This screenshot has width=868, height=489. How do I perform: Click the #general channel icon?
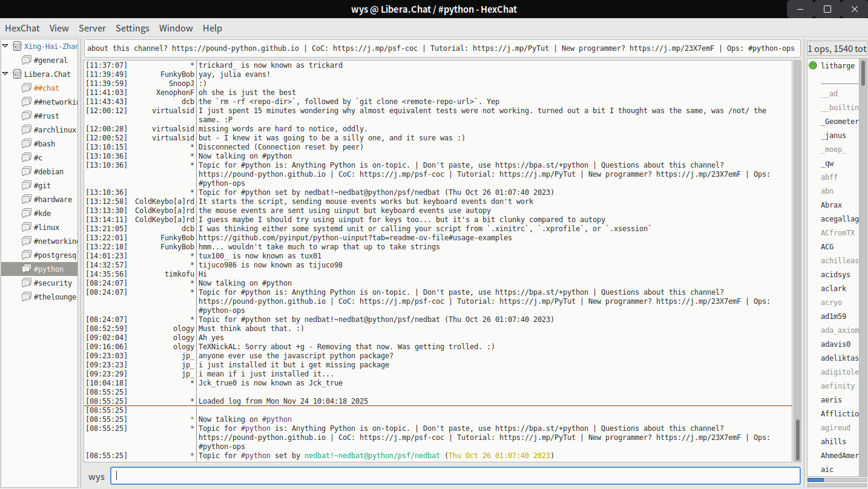[26, 60]
